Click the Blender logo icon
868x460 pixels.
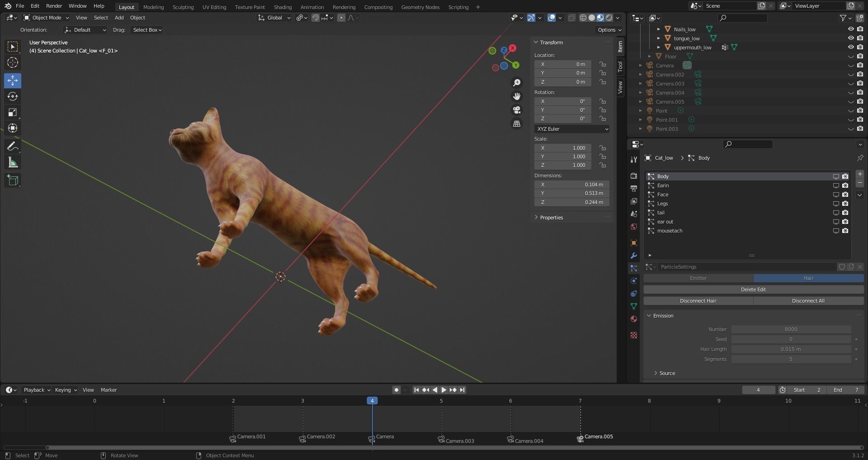click(x=8, y=6)
